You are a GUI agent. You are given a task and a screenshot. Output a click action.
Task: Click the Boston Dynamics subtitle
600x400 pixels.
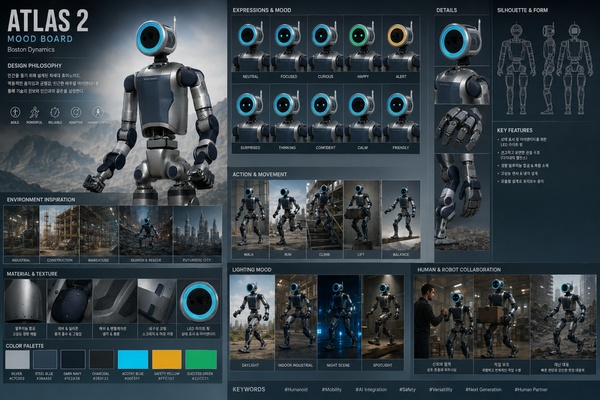click(x=31, y=49)
